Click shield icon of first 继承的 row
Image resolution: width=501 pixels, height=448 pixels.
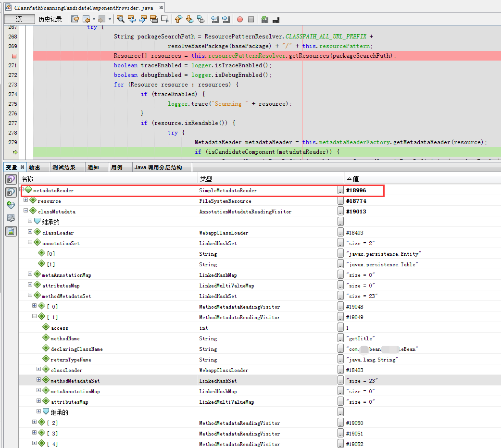tap(38, 221)
